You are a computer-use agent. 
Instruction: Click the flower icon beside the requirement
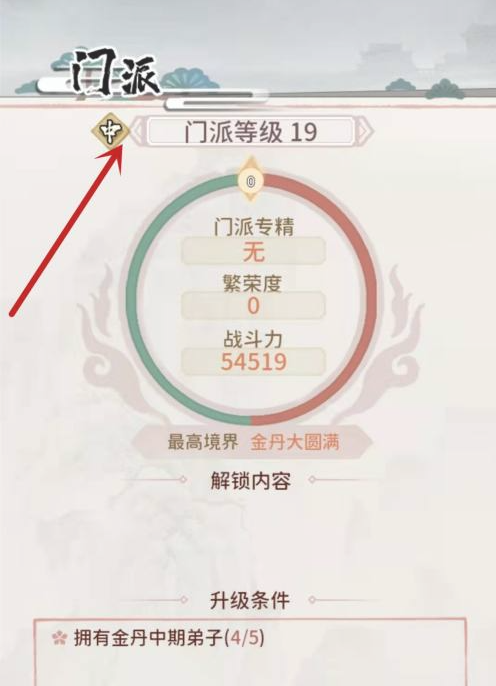pos(59,637)
